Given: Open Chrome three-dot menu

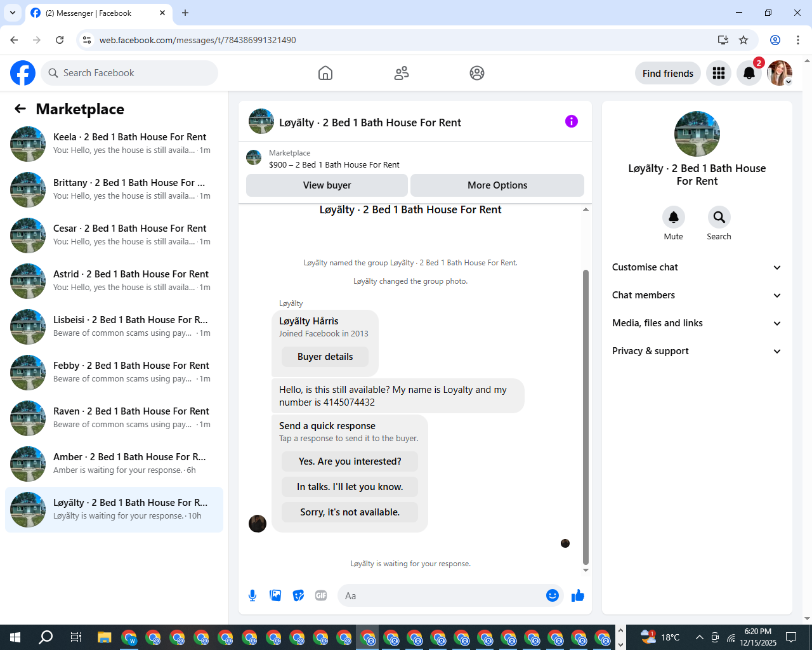Looking at the screenshot, I should tap(798, 40).
